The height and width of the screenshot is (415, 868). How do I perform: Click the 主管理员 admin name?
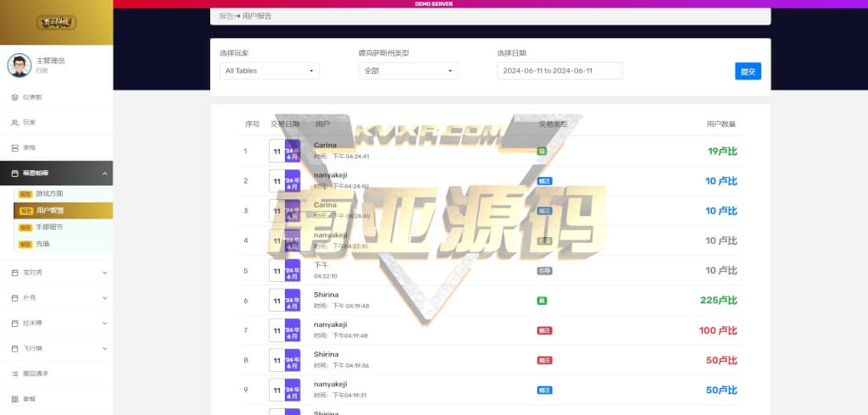tap(50, 61)
